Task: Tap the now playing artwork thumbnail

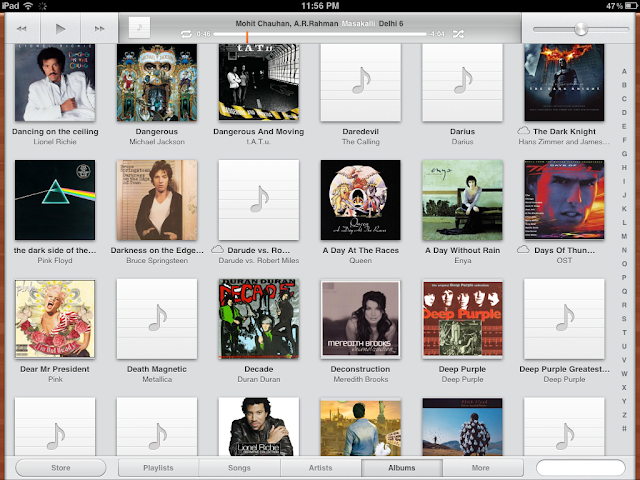Action: 139,27
